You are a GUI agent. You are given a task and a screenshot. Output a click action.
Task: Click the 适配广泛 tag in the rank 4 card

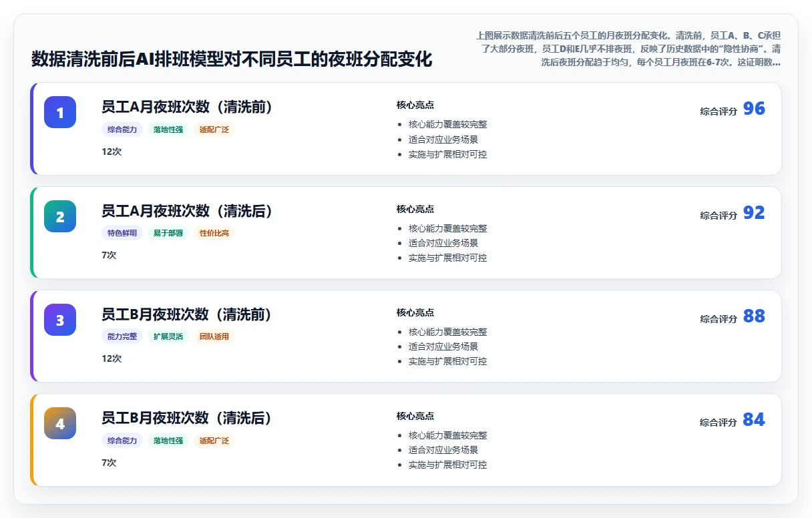coord(214,441)
